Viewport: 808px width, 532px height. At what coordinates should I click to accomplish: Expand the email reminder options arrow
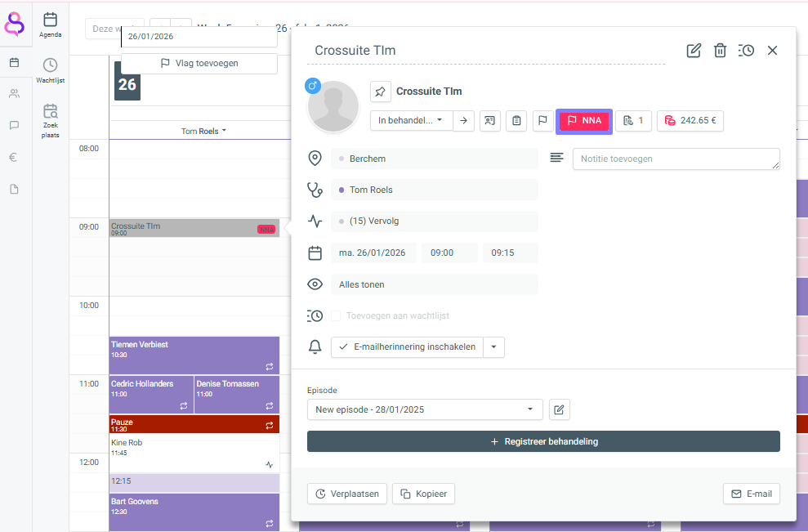pos(494,347)
